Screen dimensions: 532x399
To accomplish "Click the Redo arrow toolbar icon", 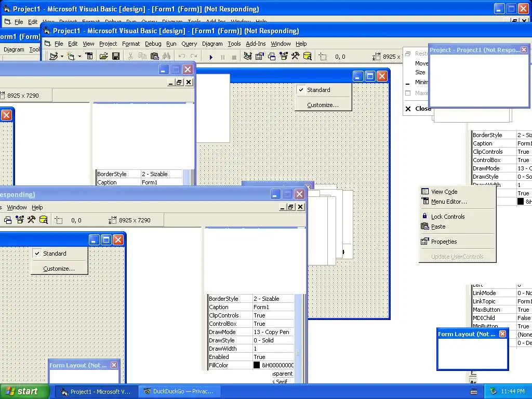I will (x=194, y=56).
